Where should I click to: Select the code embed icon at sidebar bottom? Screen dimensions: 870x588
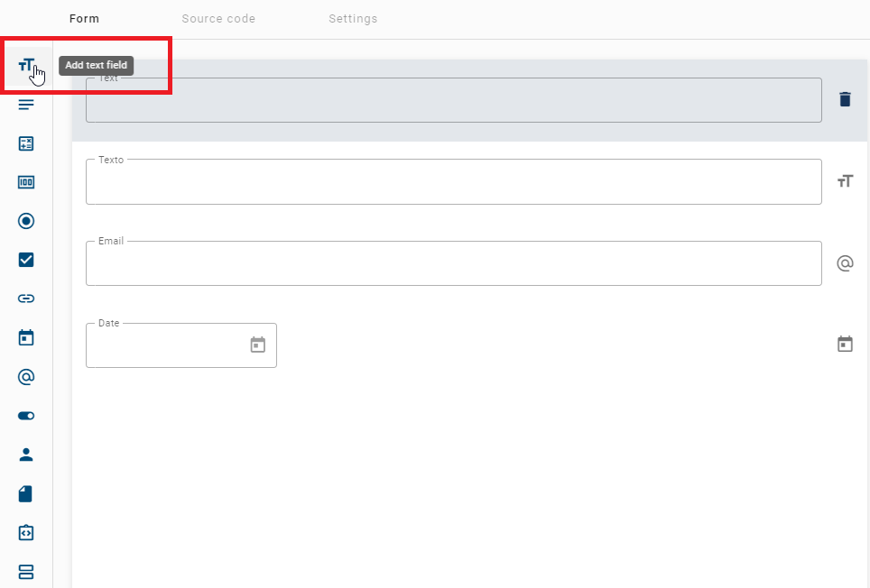click(x=26, y=532)
